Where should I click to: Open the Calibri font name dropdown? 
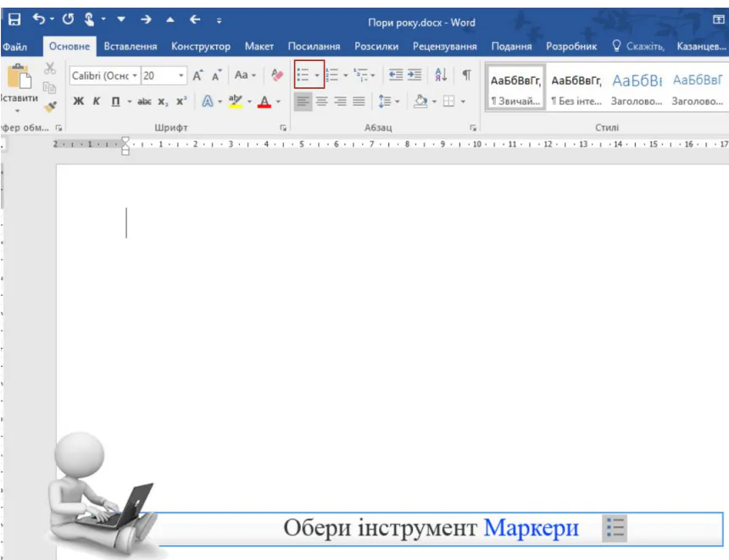(x=135, y=76)
